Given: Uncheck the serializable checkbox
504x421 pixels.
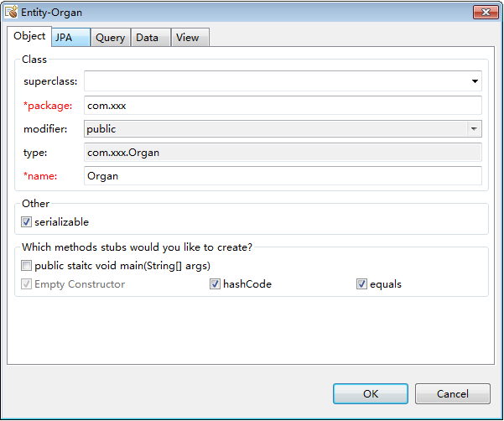Looking at the screenshot, I should [26, 221].
